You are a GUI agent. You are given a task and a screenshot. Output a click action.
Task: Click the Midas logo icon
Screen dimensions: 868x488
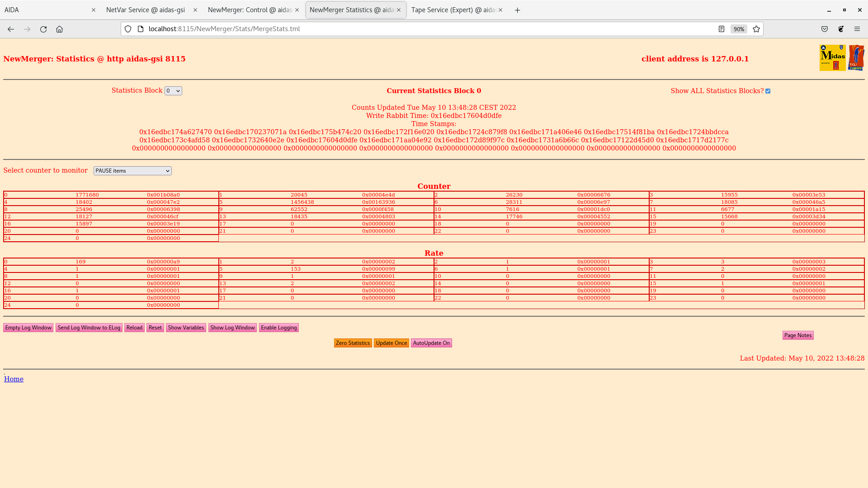[832, 58]
